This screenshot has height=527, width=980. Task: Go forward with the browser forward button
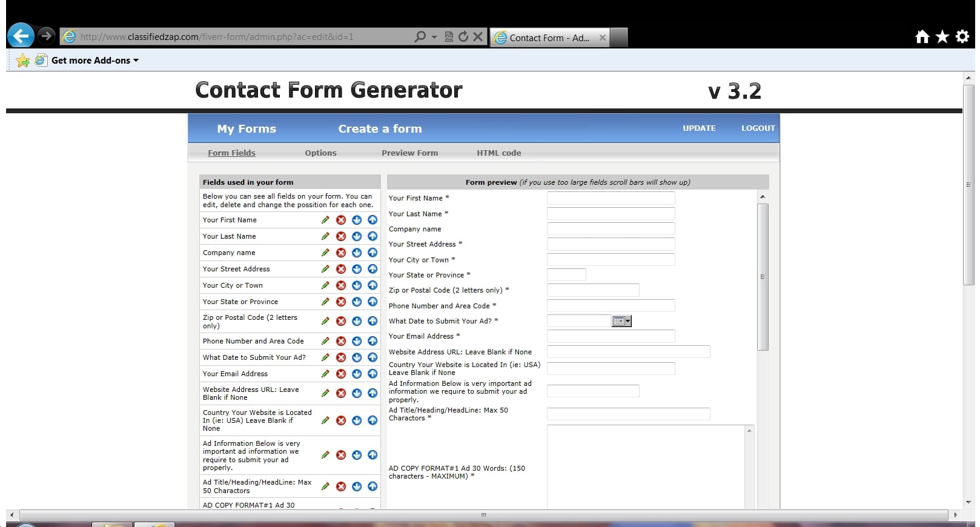46,36
